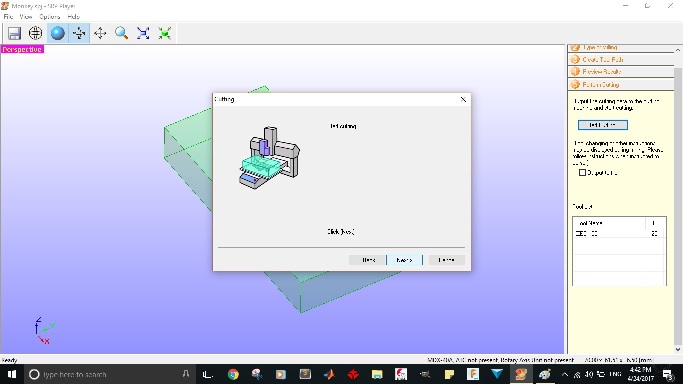This screenshot has width=683, height=384.
Task: Click the network Wi-Fi tray icon
Action: pyautogui.click(x=577, y=374)
